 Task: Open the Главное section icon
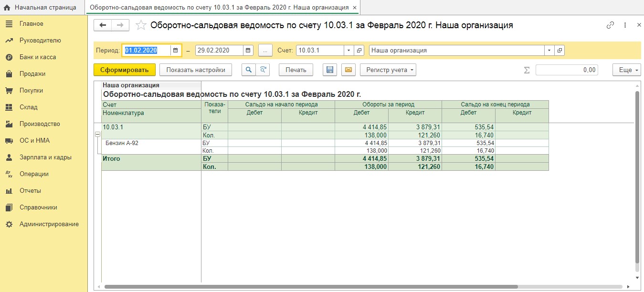[9, 24]
